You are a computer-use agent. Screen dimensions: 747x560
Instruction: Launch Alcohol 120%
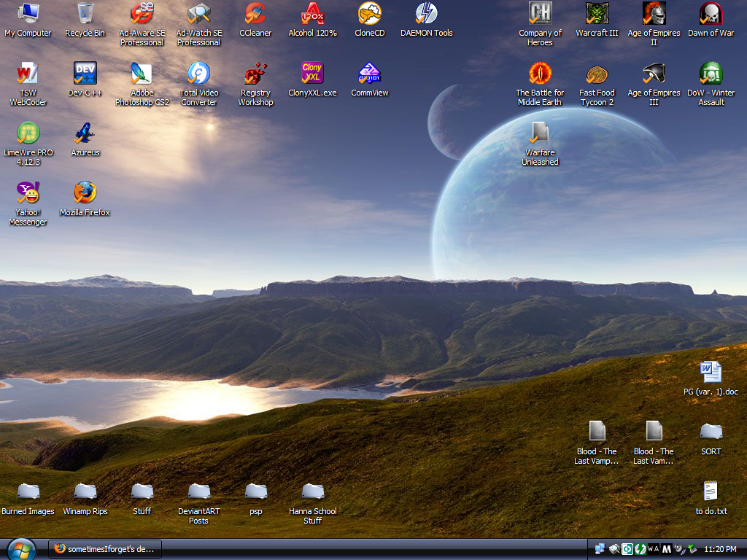[x=311, y=15]
